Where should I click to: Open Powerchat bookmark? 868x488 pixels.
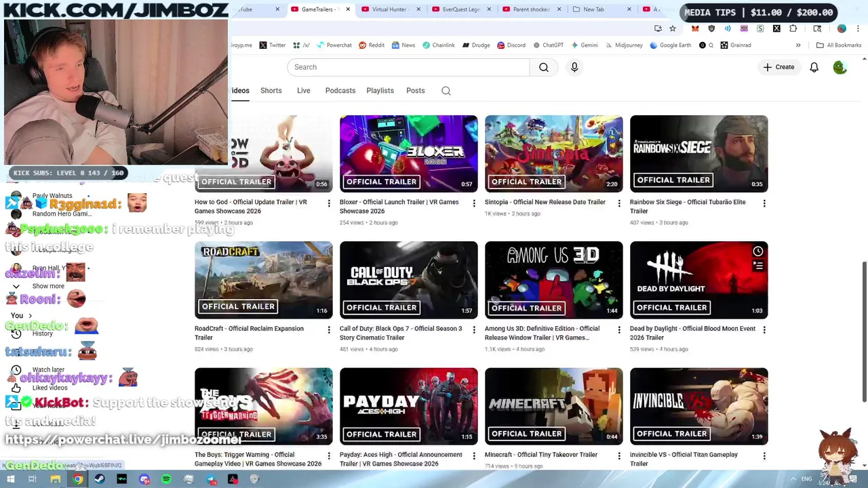[334, 45]
